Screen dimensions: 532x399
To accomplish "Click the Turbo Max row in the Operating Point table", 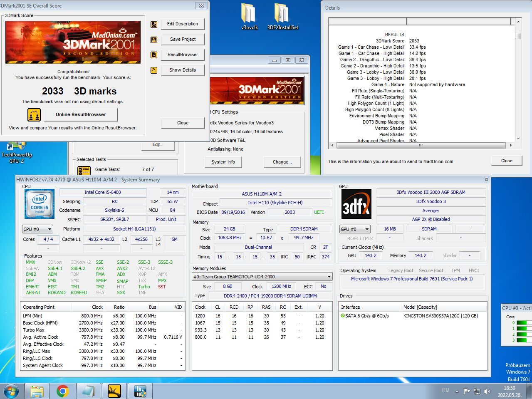I will point(103,330).
